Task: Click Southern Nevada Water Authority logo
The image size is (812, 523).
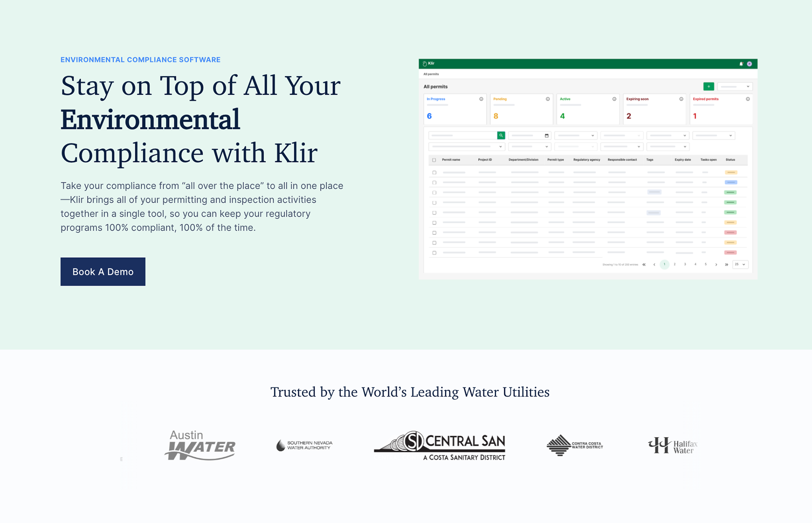Action: click(304, 445)
